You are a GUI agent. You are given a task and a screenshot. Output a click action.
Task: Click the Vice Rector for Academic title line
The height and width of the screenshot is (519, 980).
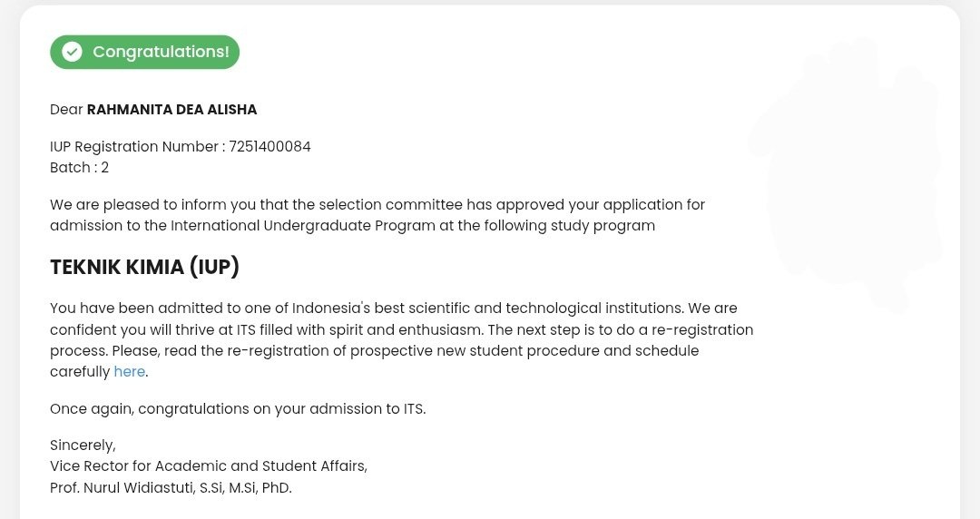(x=209, y=465)
